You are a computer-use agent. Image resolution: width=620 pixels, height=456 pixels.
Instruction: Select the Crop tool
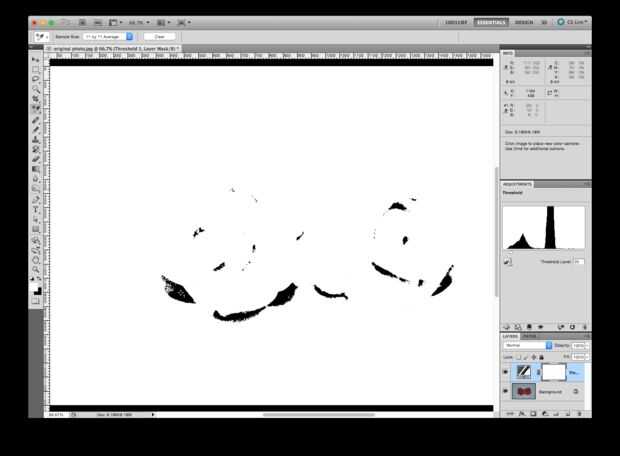click(x=36, y=99)
